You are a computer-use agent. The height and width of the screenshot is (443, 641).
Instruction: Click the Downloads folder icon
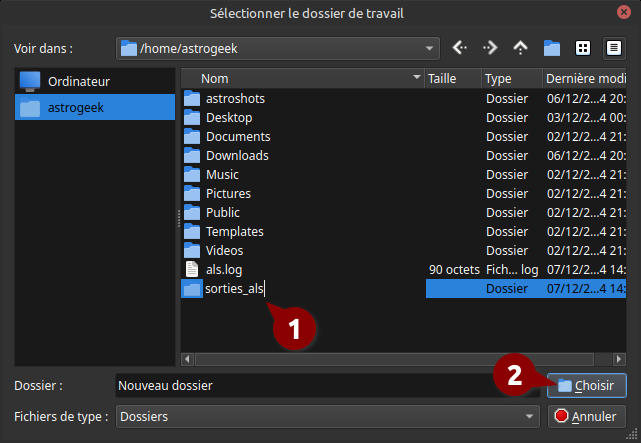coord(192,156)
